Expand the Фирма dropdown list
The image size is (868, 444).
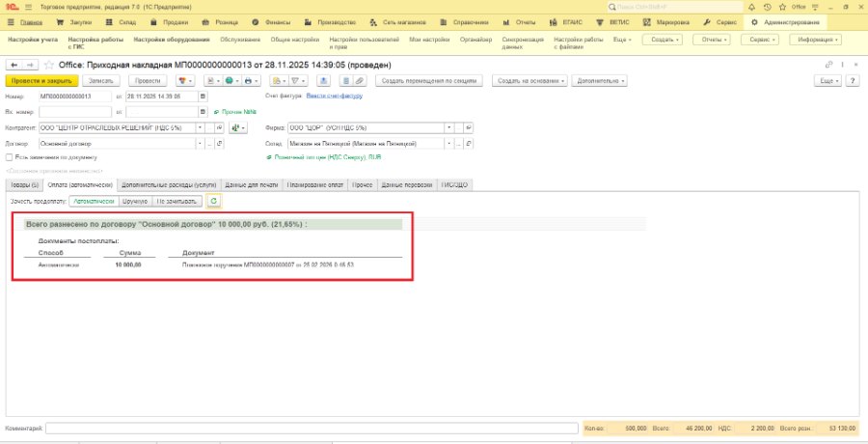click(448, 128)
